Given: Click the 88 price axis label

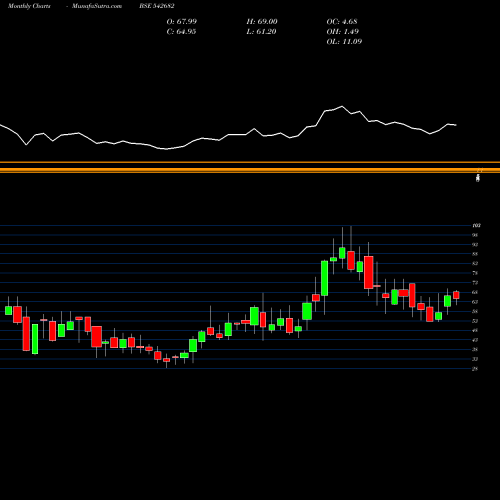Looking at the screenshot, I should (475, 254).
